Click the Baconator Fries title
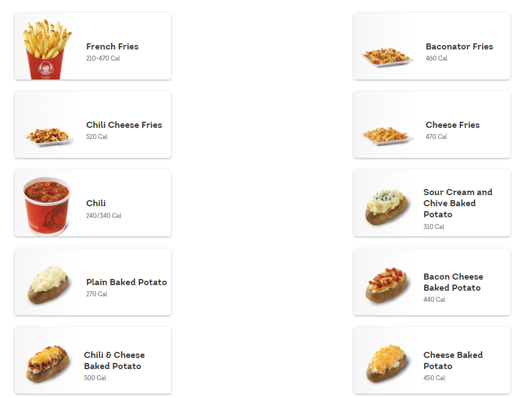Screen dimensions: 532x398 pos(459,47)
